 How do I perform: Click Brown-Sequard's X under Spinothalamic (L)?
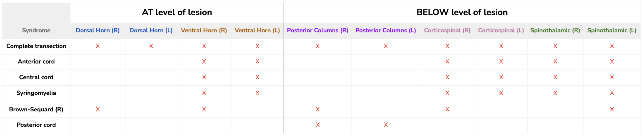coord(612,109)
